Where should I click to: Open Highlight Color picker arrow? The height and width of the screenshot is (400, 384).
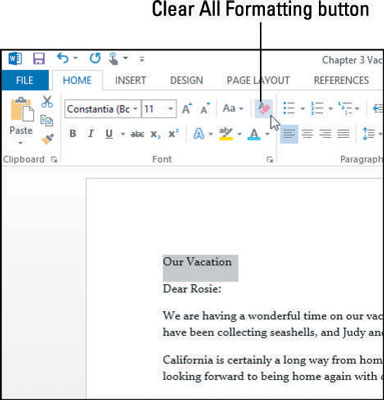click(239, 134)
